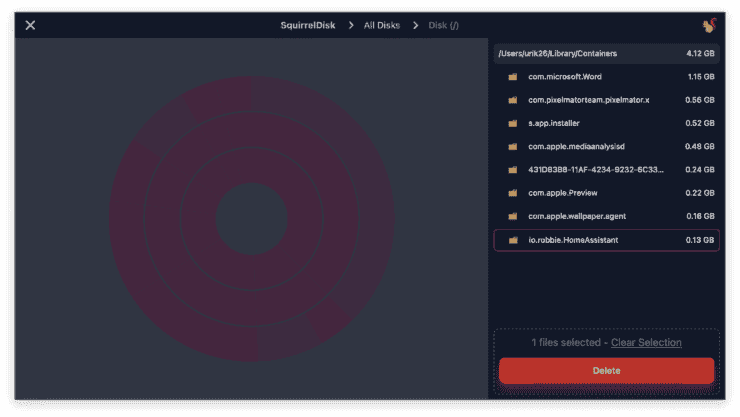Select Disk (/) in the breadcrumb

coord(444,25)
